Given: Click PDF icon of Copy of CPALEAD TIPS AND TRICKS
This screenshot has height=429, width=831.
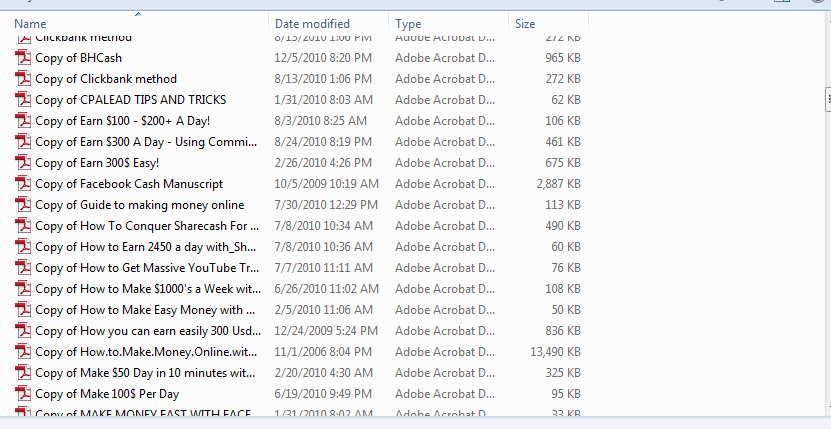Looking at the screenshot, I should coord(23,99).
